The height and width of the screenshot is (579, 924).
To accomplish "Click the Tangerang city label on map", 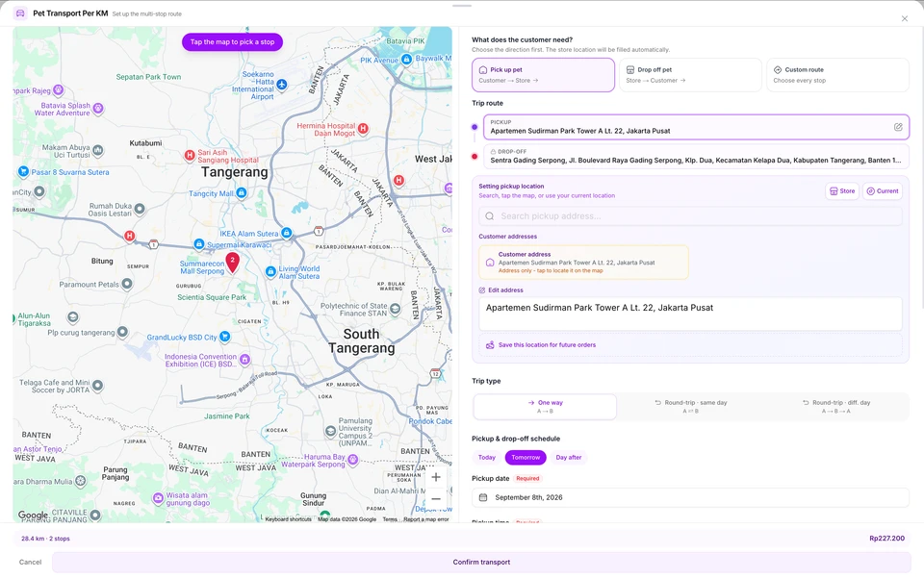I will (235, 172).
